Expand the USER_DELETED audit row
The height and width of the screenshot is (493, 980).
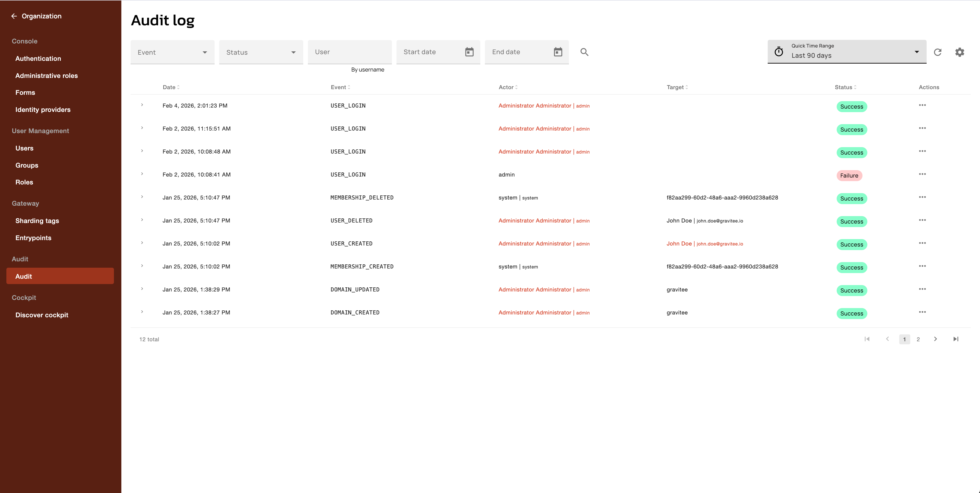pyautogui.click(x=142, y=220)
